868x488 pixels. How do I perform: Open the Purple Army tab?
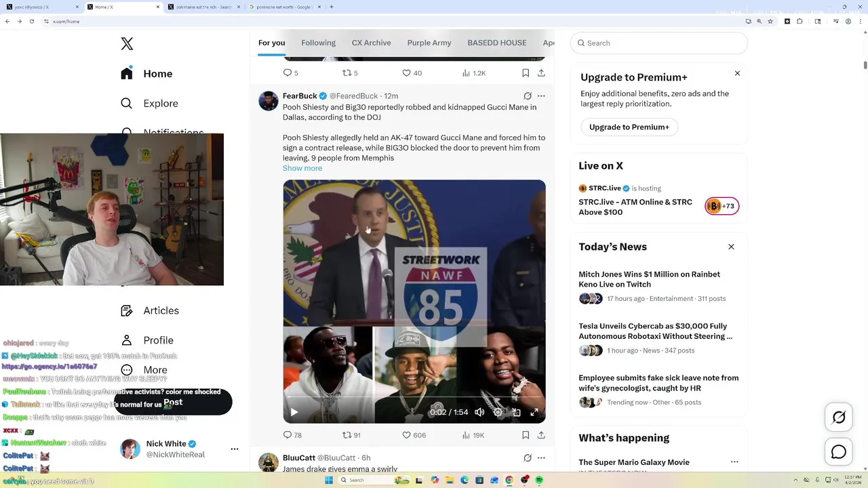(x=429, y=43)
